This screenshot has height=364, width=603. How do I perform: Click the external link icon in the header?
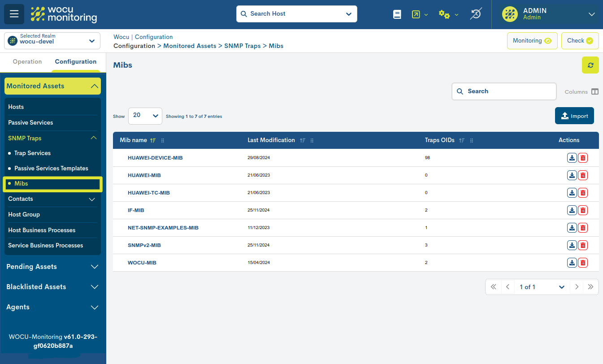pyautogui.click(x=415, y=14)
